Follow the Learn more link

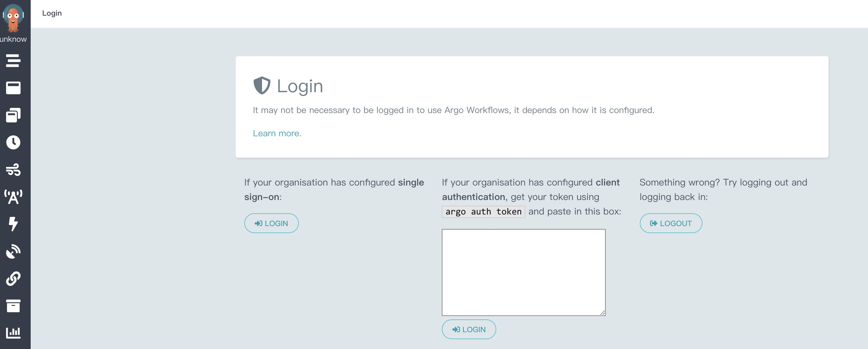pyautogui.click(x=277, y=133)
